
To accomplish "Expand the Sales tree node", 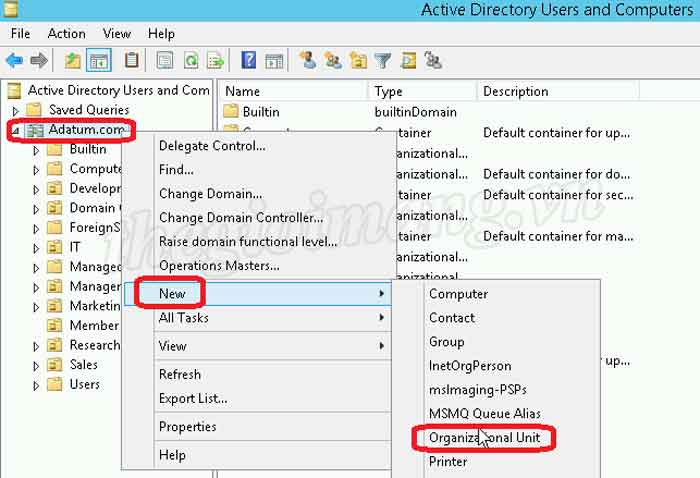I will [x=36, y=366].
